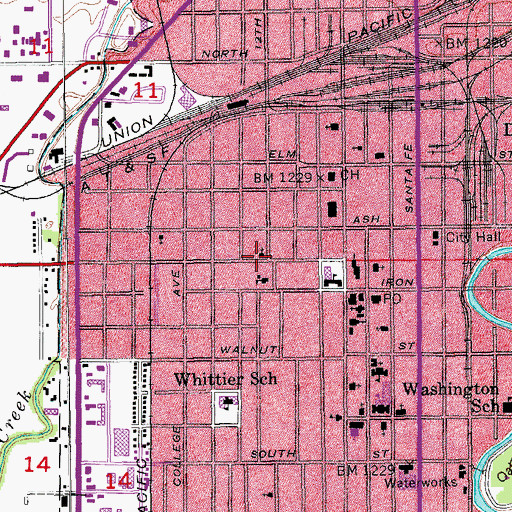Click the UNION railroad label

(127, 132)
